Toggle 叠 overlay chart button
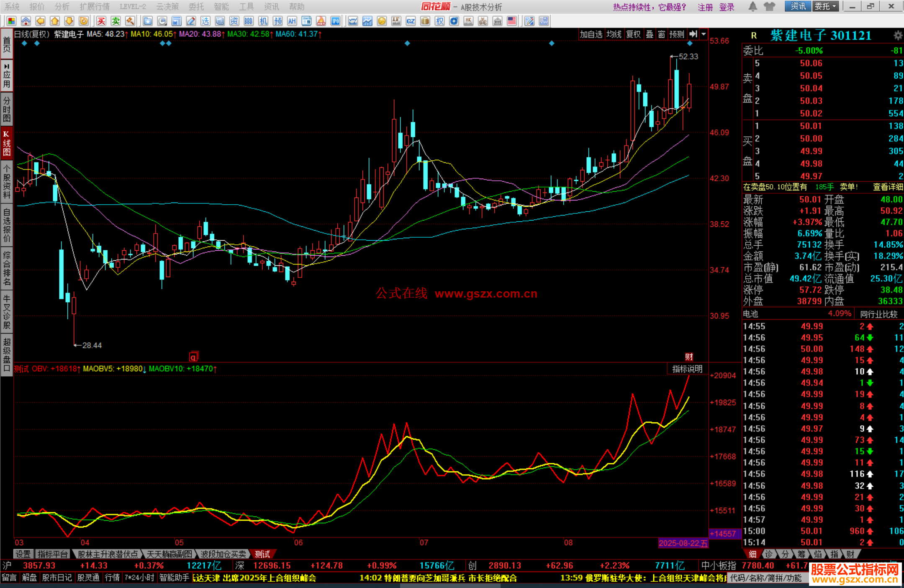Screen dimensions: 904x588 point(649,34)
